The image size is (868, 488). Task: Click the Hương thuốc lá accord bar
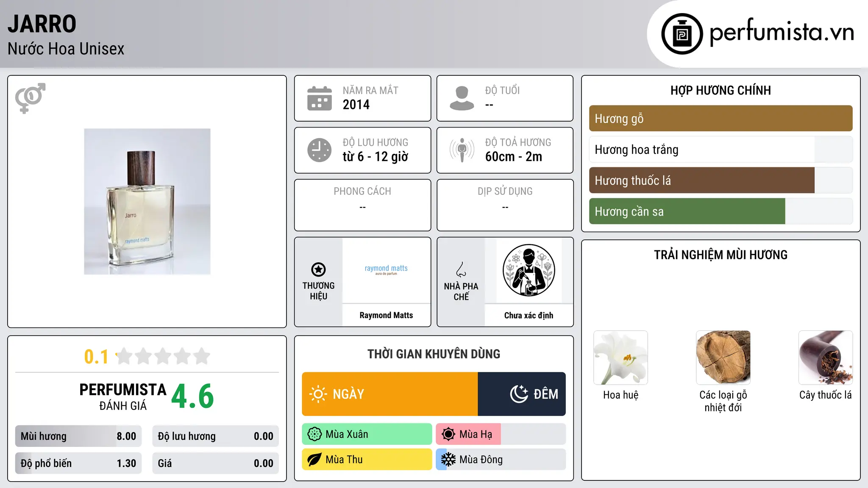[721, 180]
